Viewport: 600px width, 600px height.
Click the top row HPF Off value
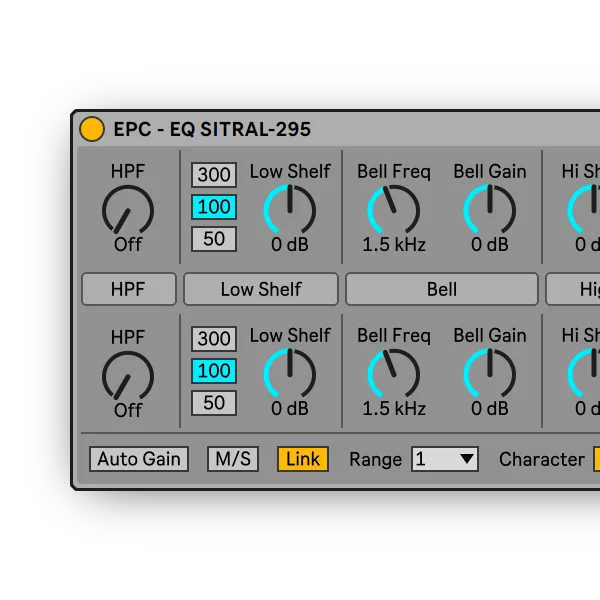(128, 244)
